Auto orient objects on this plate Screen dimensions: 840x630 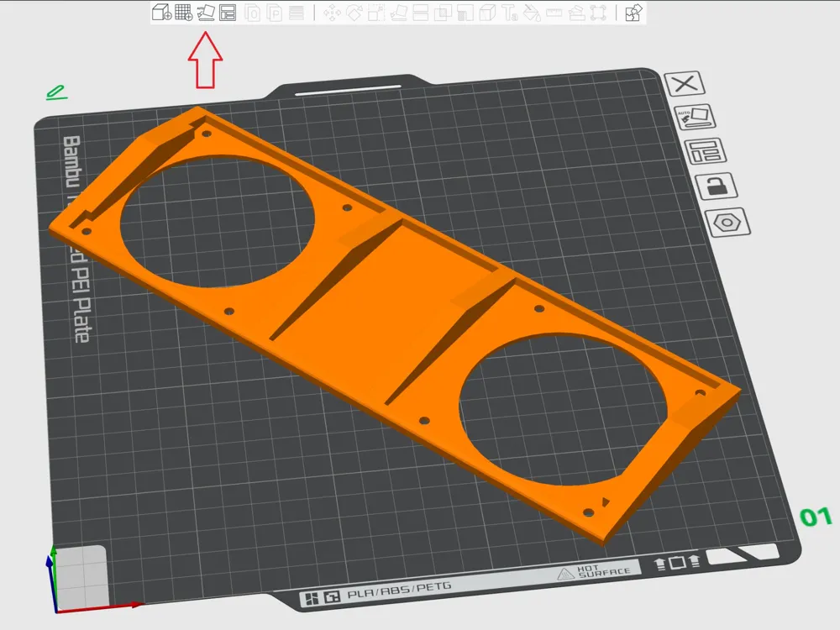(695, 118)
